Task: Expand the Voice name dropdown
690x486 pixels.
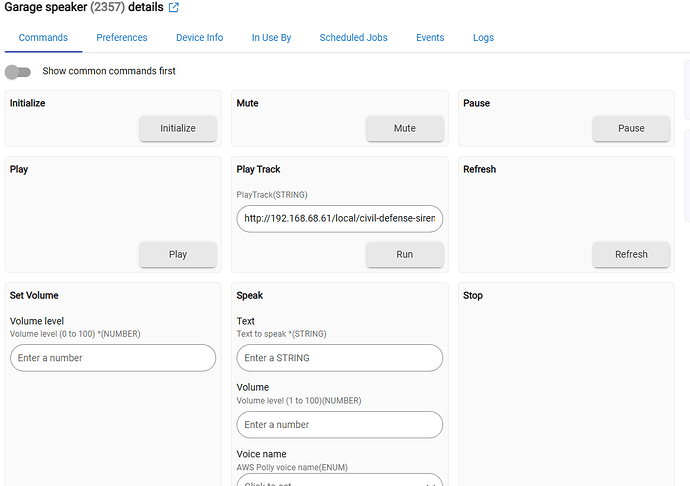Action: (339, 480)
